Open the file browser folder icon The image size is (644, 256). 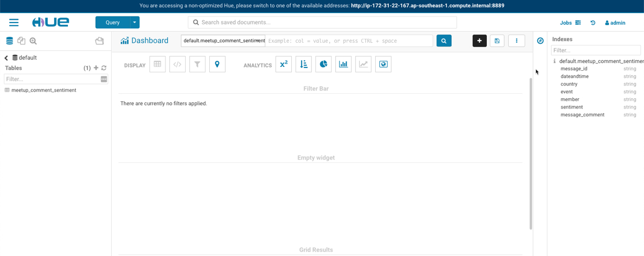[99, 41]
